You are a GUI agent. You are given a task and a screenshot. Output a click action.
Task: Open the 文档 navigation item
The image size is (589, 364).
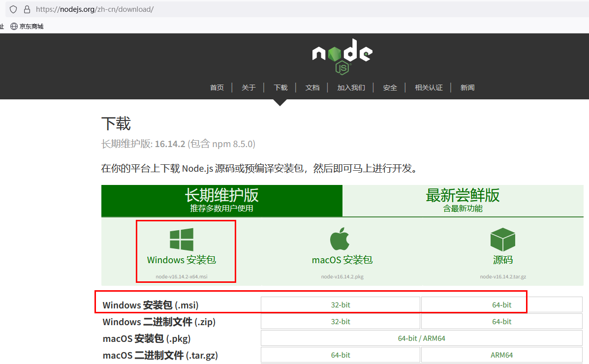(x=312, y=88)
